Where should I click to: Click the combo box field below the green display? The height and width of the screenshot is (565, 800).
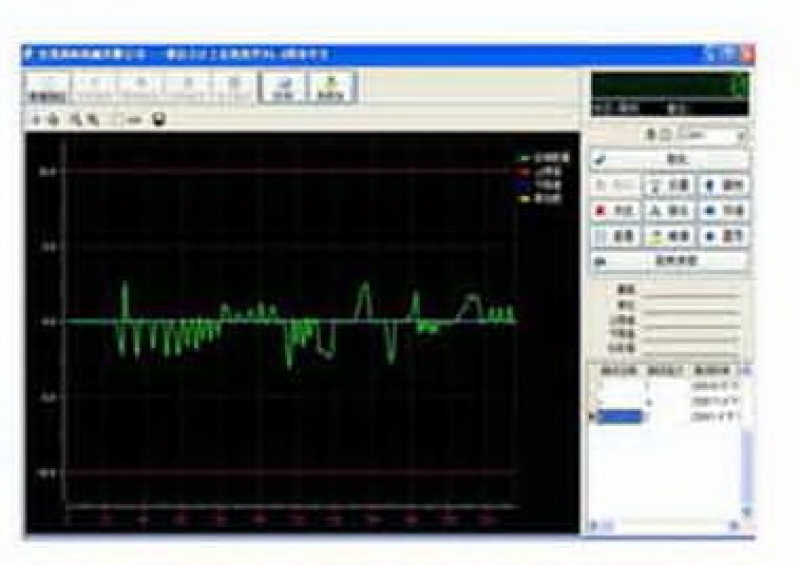(x=712, y=135)
